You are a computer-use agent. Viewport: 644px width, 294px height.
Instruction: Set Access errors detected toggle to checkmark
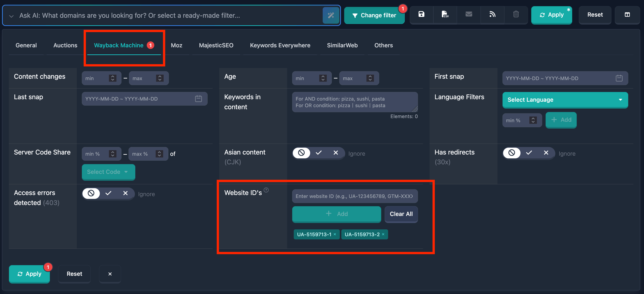pos(108,193)
